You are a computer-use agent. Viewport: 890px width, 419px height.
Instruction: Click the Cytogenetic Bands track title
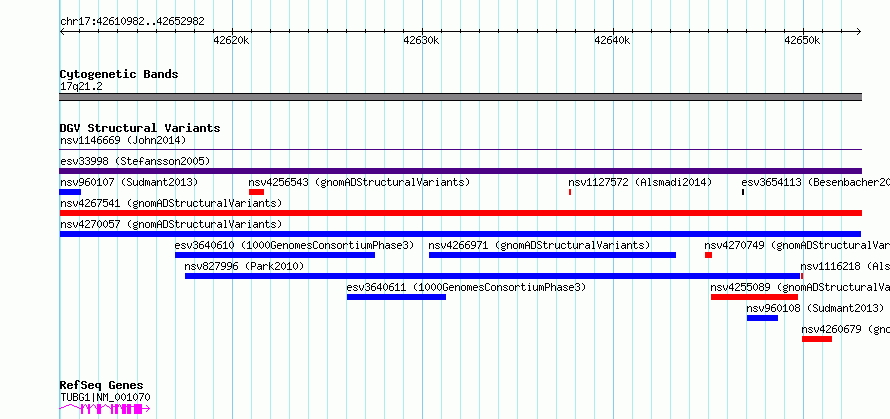119,74
